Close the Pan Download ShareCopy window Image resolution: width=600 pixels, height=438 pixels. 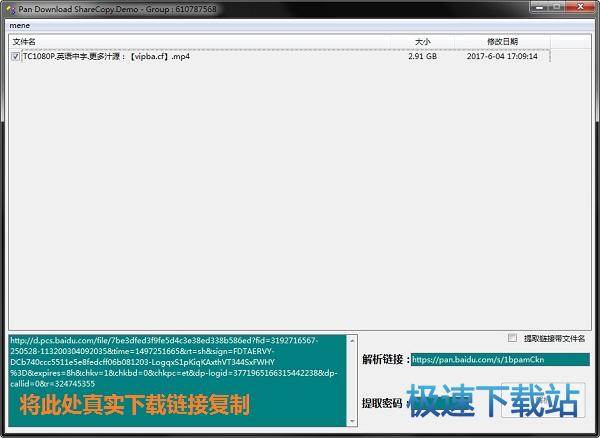[x=580, y=7]
